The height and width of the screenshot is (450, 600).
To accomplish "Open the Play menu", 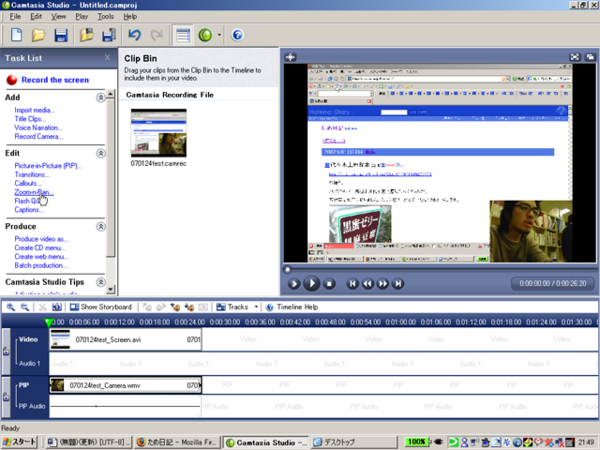I will tap(82, 16).
